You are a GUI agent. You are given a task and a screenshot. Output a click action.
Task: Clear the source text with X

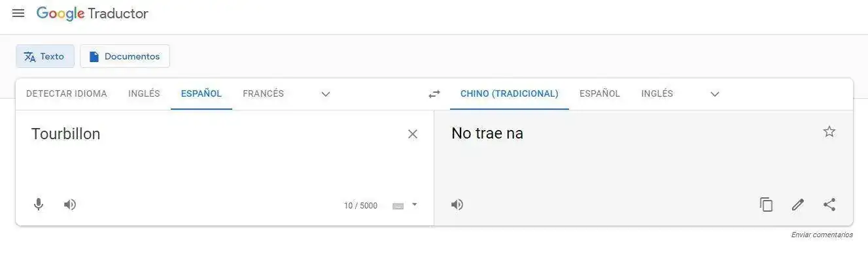click(413, 134)
